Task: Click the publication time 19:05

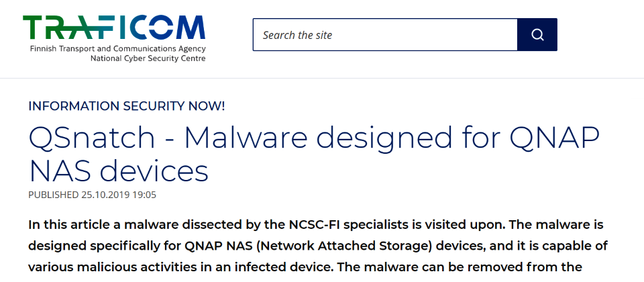Action: (144, 195)
